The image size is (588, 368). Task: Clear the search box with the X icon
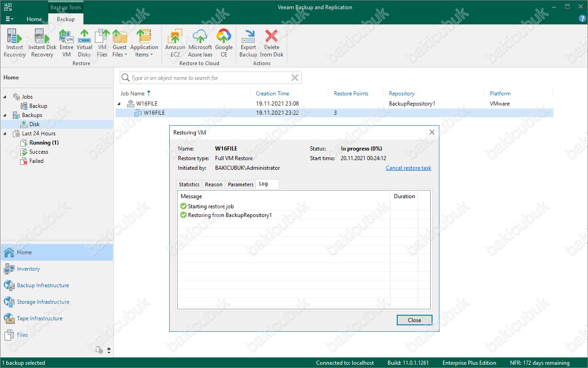tap(295, 78)
